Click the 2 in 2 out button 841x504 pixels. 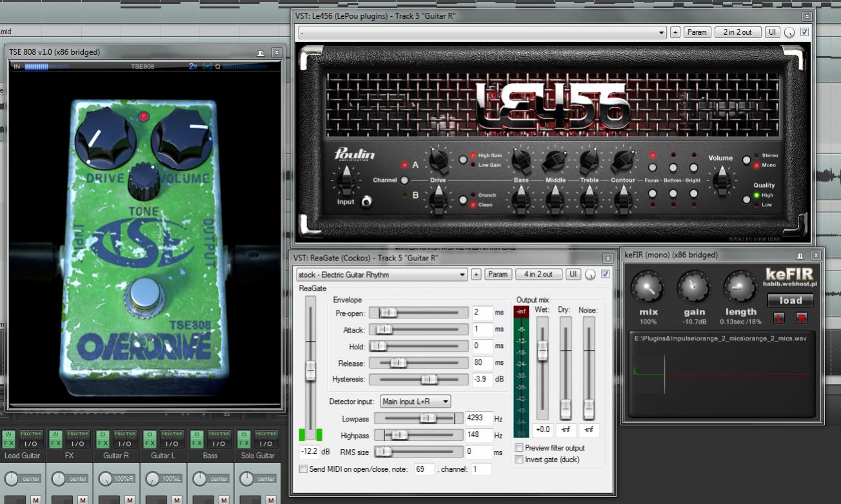[x=738, y=32]
